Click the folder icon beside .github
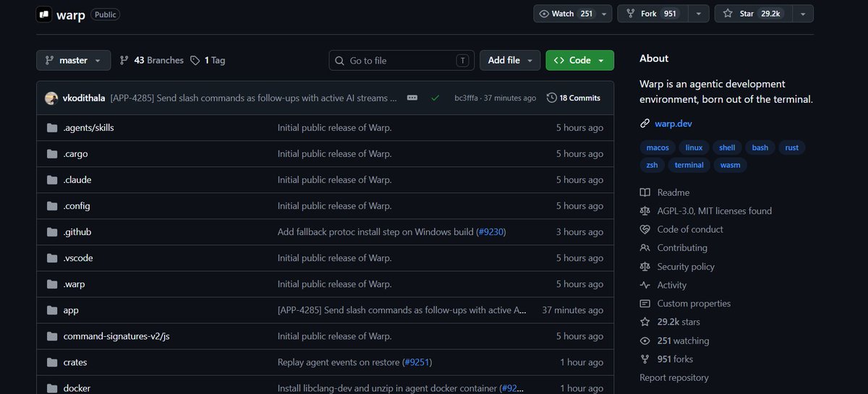 pos(52,232)
